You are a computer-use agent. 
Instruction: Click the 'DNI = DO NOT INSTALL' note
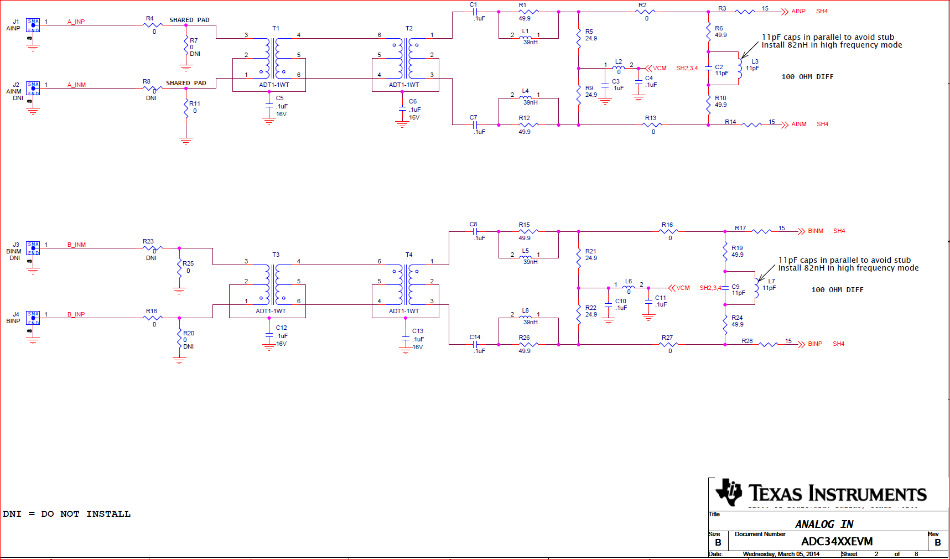(67, 514)
